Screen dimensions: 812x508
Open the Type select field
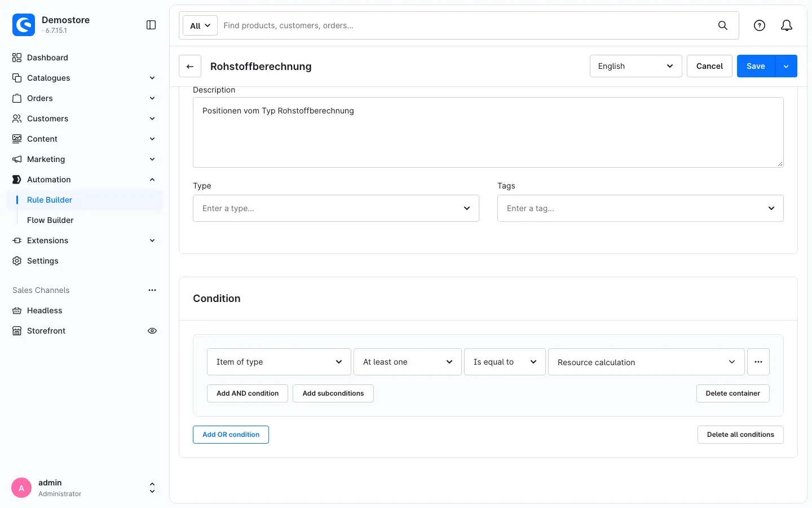coord(336,208)
